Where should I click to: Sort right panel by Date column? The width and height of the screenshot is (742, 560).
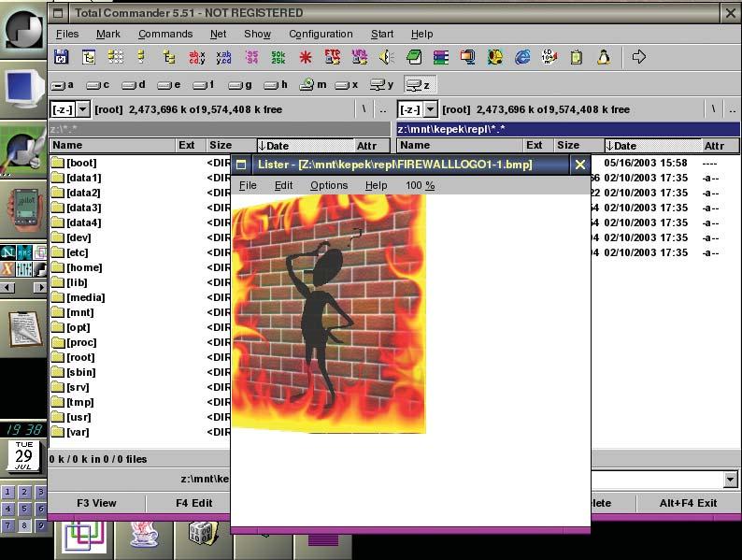click(x=653, y=146)
